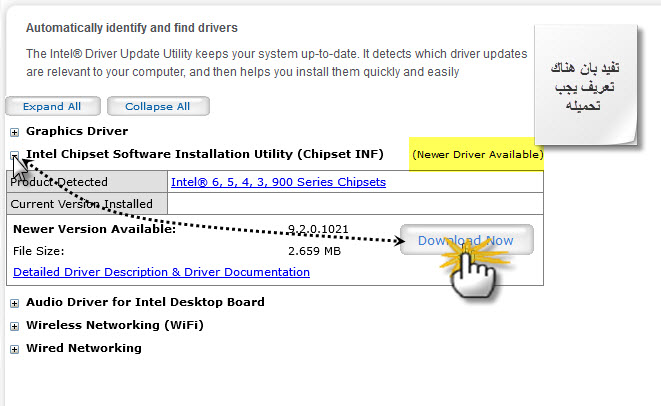The image size is (661, 406).
Task: Click the Automatically identify and find drivers heading
Action: [x=132, y=28]
